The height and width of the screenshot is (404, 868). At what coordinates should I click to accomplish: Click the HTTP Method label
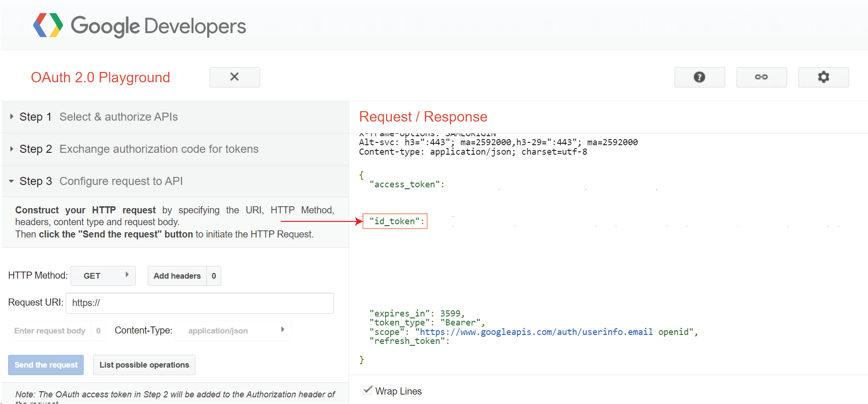(x=38, y=275)
